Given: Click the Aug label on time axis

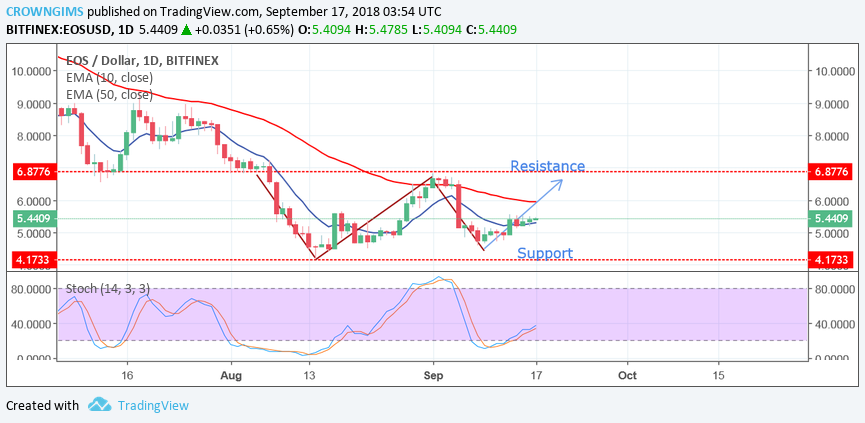Looking at the screenshot, I should 230,376.
